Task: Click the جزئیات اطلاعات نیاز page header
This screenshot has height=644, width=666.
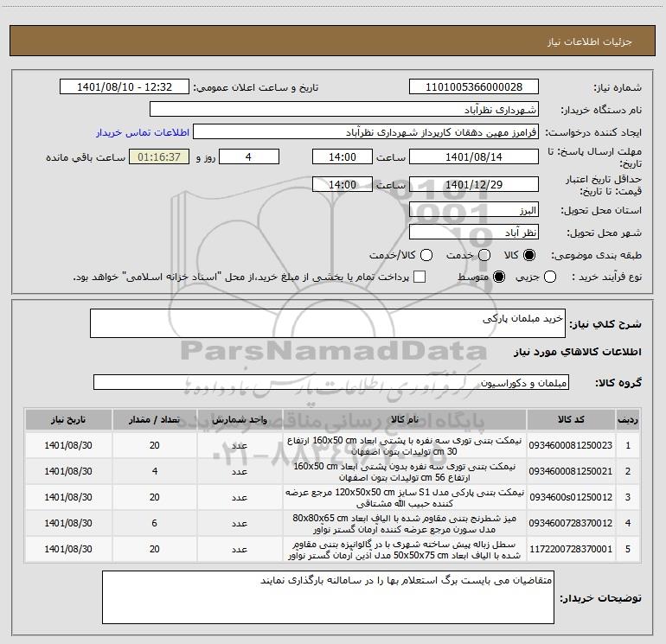Action: [590, 41]
